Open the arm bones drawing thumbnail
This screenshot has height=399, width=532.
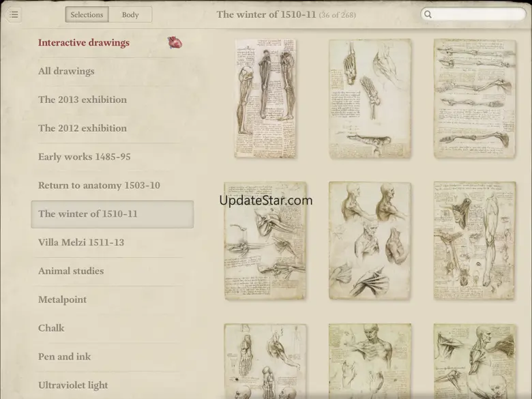click(475, 99)
